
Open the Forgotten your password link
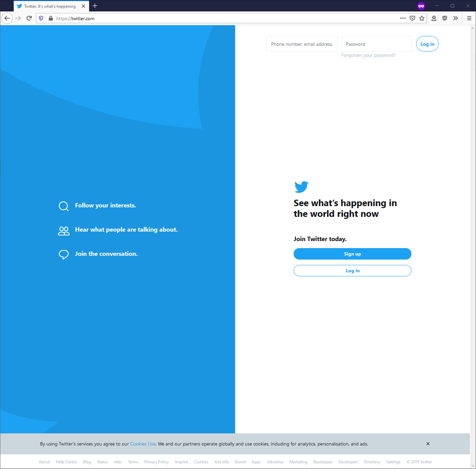point(369,56)
